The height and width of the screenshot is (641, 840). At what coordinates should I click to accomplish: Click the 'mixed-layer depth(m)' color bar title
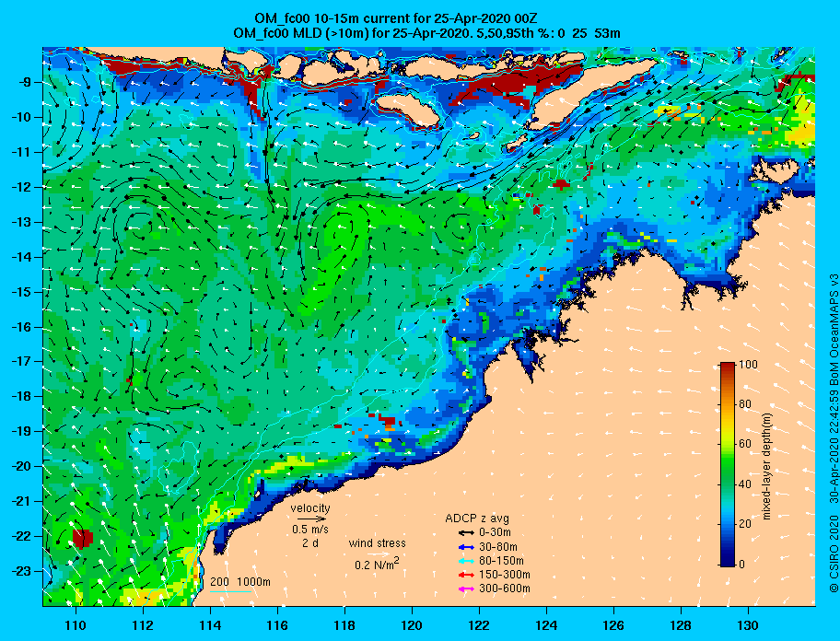click(x=766, y=466)
